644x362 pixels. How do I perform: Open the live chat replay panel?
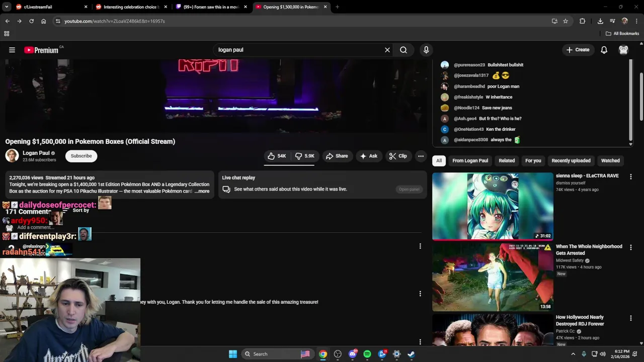tap(409, 189)
